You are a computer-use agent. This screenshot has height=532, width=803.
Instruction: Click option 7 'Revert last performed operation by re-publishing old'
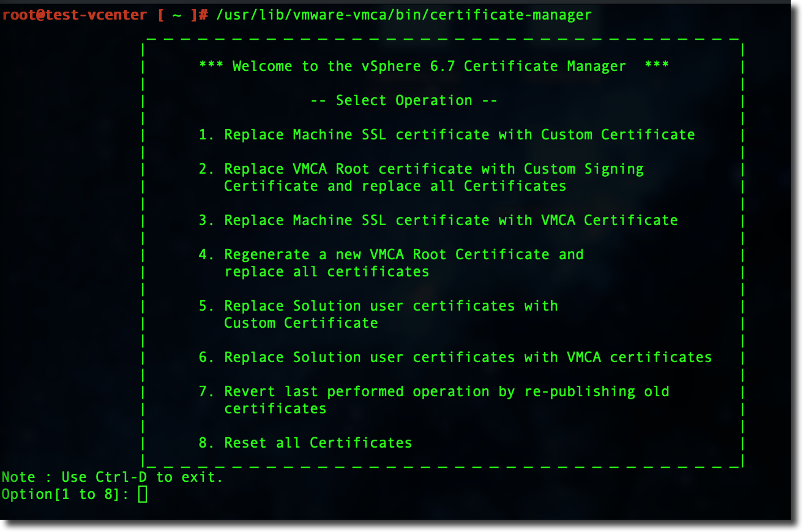pos(434,391)
